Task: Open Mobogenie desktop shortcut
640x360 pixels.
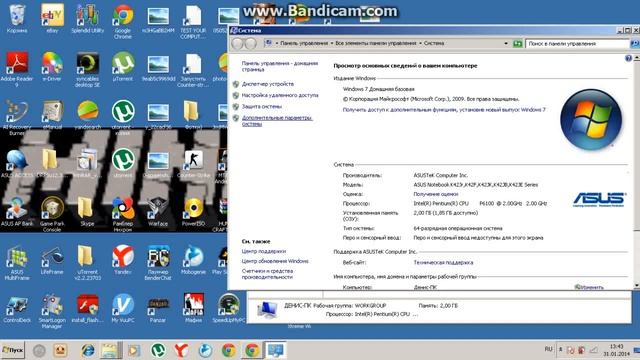Action: pyautogui.click(x=193, y=260)
